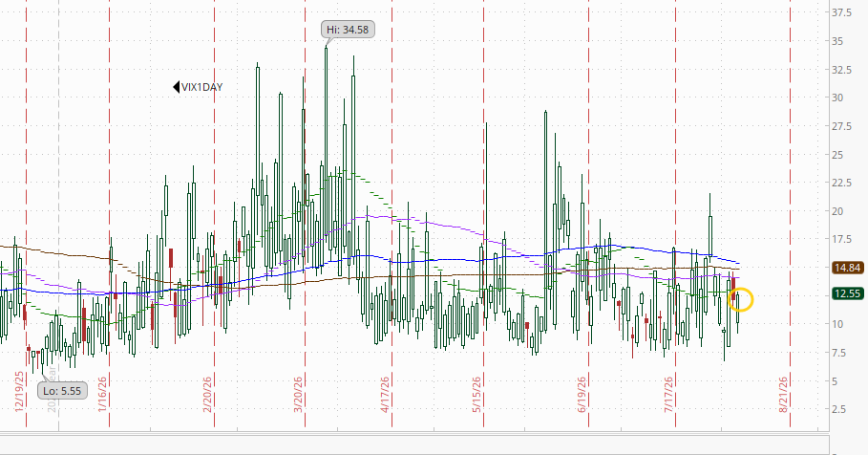This screenshot has height=455, width=868.
Task: Click the 27.5 price axis value
Action: (842, 126)
